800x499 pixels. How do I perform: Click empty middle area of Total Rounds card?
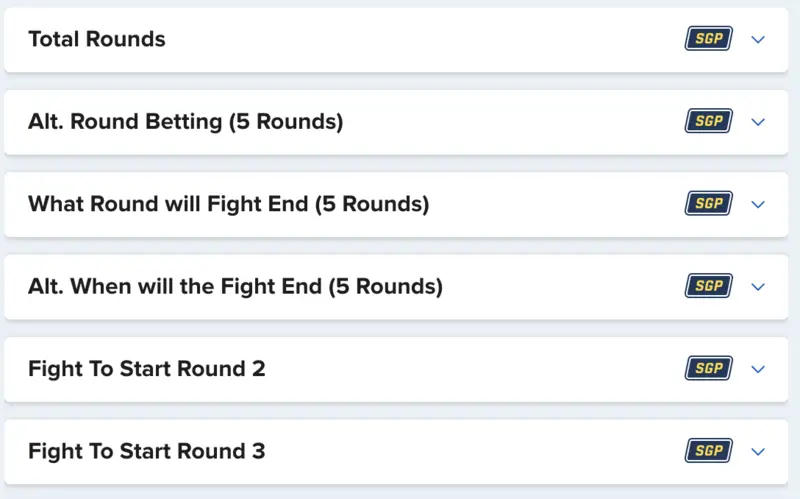tap(420, 39)
